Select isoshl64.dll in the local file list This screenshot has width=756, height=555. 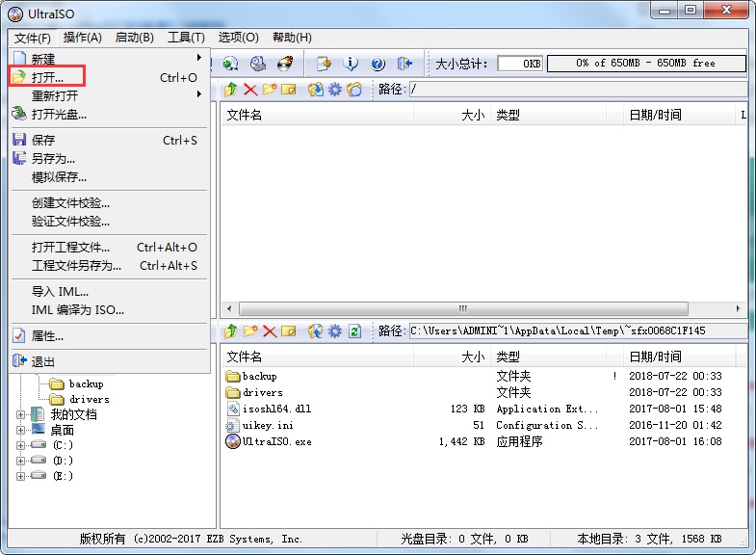(x=269, y=409)
